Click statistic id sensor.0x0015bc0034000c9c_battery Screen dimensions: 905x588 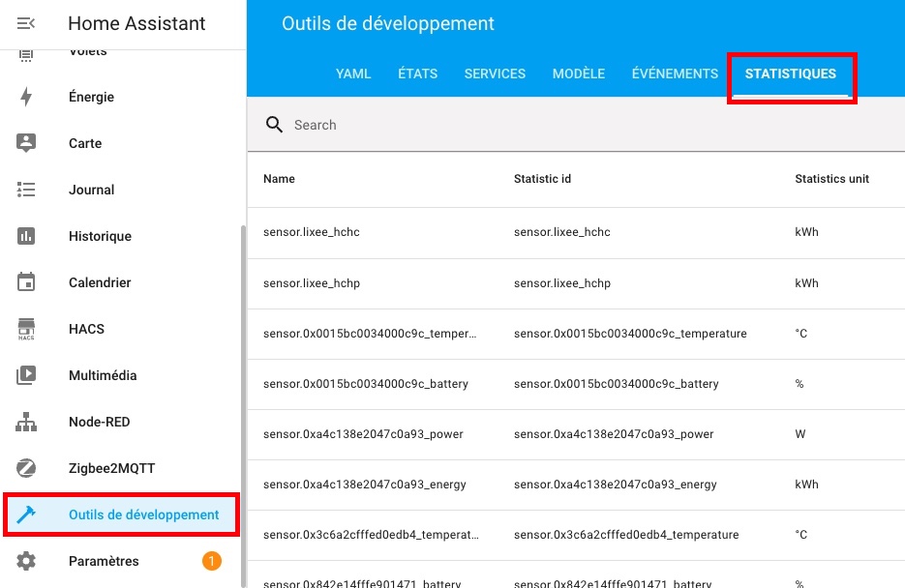pyautogui.click(x=616, y=383)
